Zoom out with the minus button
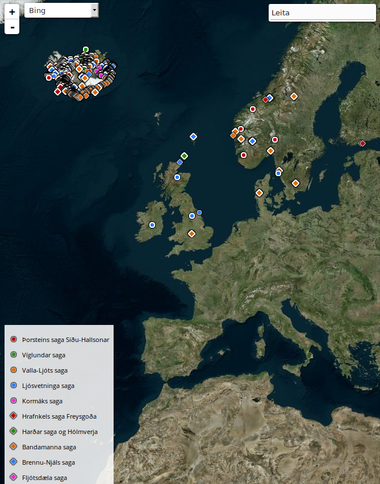380x484 pixels. (x=12, y=27)
